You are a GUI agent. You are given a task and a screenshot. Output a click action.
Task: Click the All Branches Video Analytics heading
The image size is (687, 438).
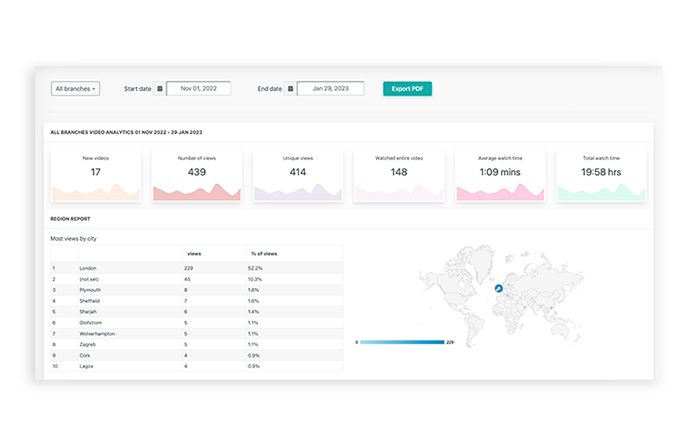(x=126, y=132)
